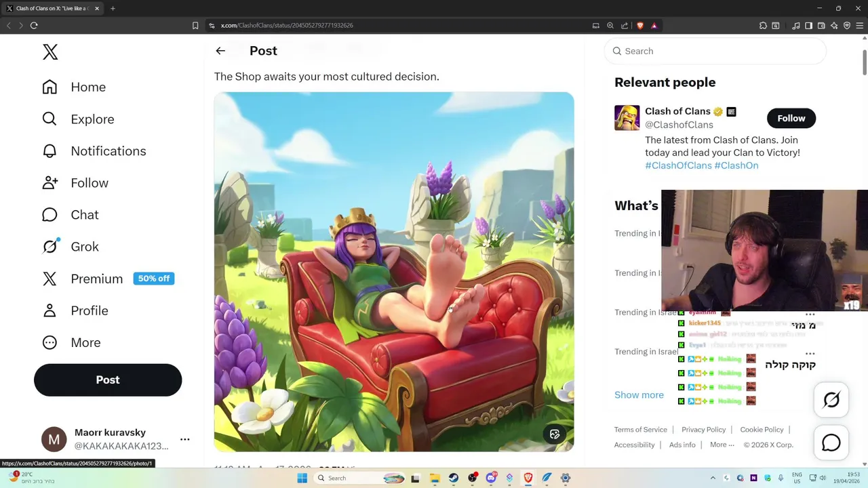Open the Cookie Policy link

(x=762, y=430)
